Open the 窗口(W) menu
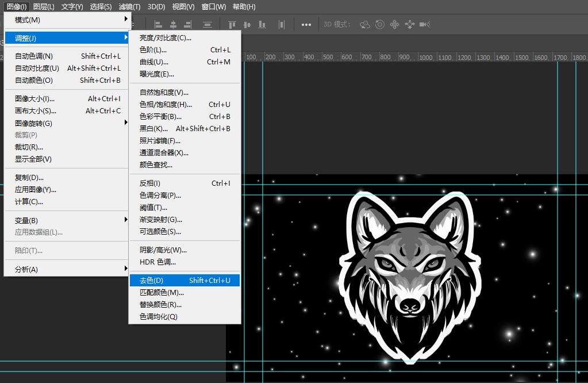 click(x=213, y=7)
